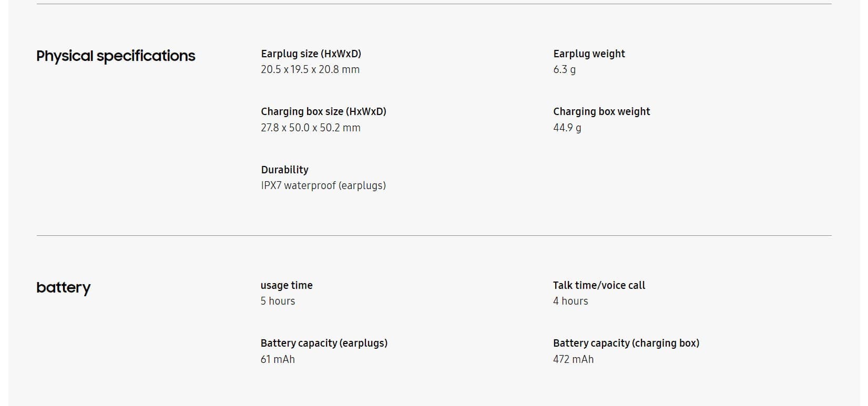Select the 27.8 x 50.0 x 50.2 mm value

tap(311, 128)
